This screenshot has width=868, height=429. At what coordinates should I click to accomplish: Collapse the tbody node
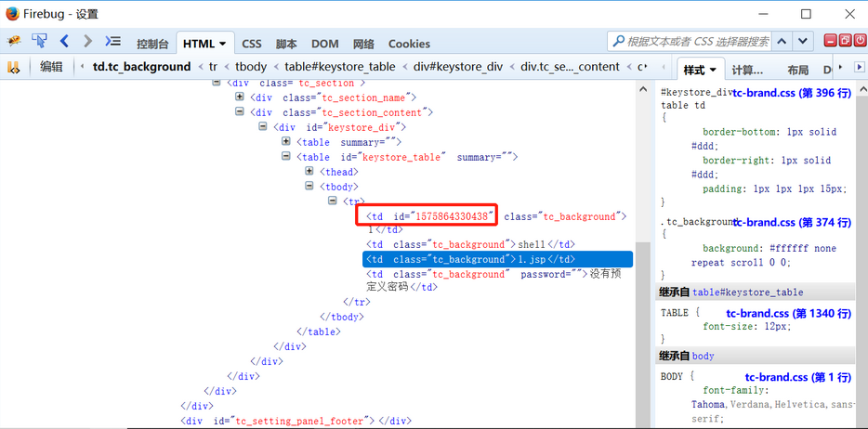point(309,187)
